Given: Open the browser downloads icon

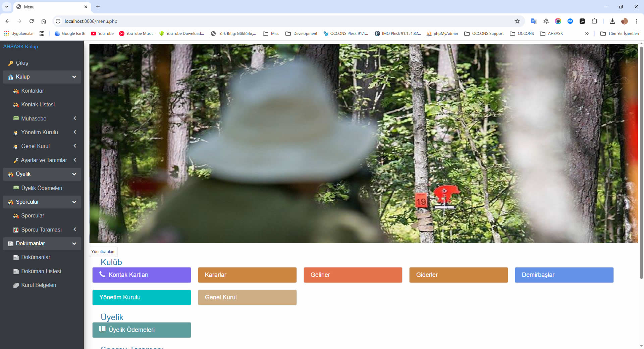Looking at the screenshot, I should (612, 21).
